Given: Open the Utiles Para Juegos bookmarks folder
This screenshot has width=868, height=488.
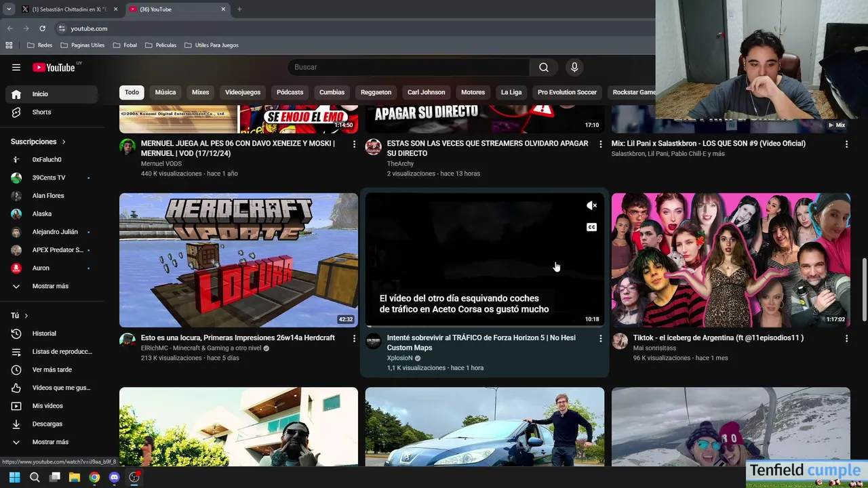Looking at the screenshot, I should tap(211, 45).
